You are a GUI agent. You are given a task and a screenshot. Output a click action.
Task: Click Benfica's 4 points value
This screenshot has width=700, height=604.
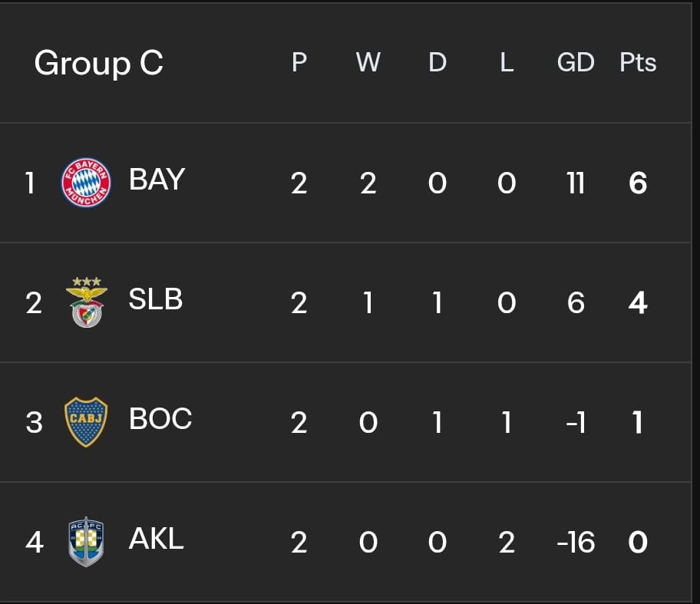(638, 302)
